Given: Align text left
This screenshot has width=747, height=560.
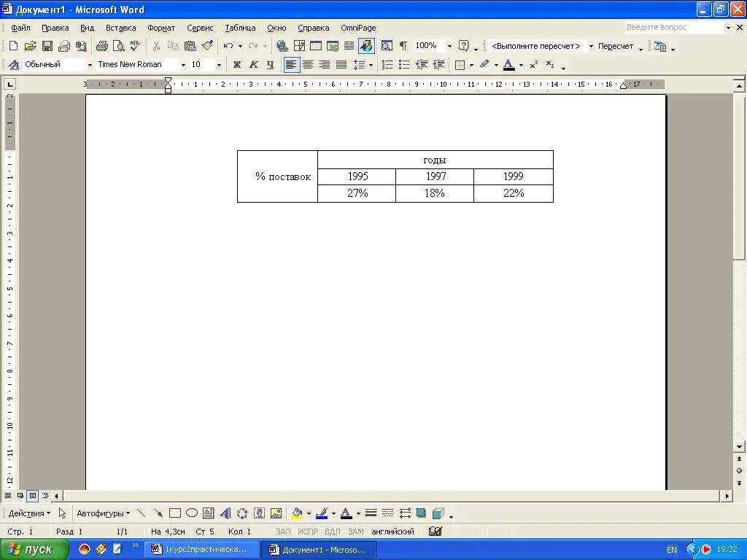Looking at the screenshot, I should (x=292, y=65).
